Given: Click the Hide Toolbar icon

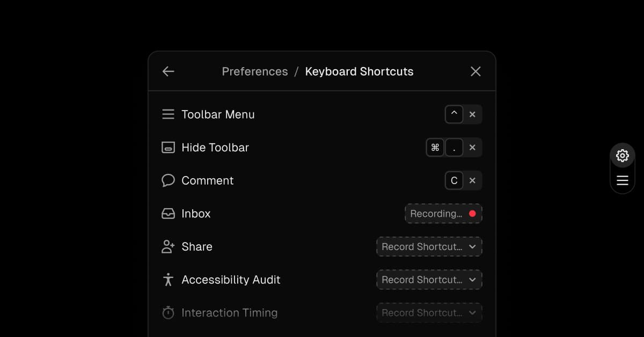Looking at the screenshot, I should pos(168,148).
